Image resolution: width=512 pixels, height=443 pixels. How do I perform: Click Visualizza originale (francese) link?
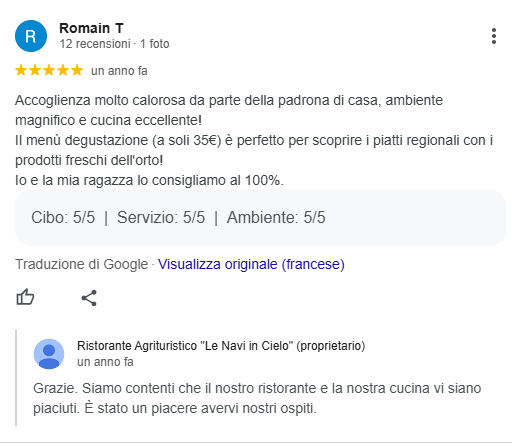point(251,264)
